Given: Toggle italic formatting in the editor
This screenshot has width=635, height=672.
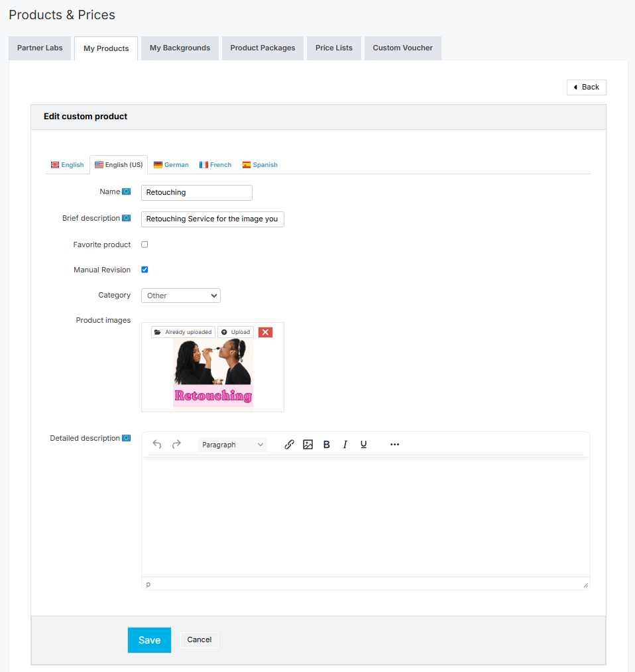Looking at the screenshot, I should [x=345, y=445].
